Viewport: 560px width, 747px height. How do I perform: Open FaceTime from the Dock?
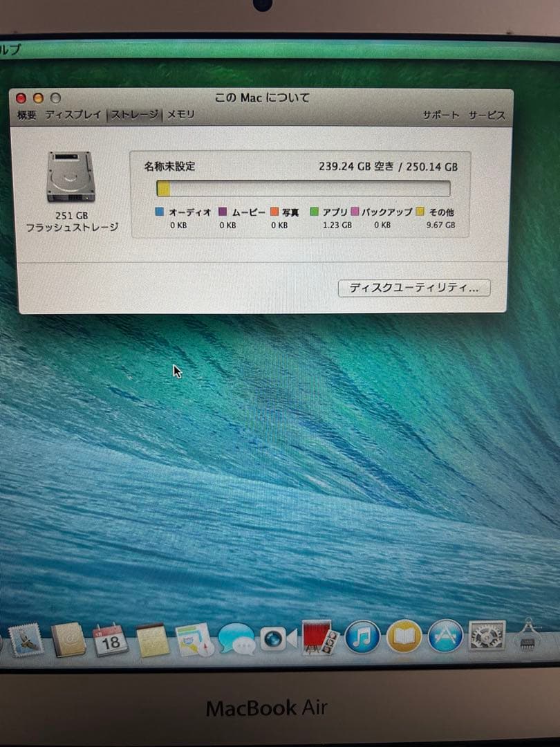click(x=278, y=639)
